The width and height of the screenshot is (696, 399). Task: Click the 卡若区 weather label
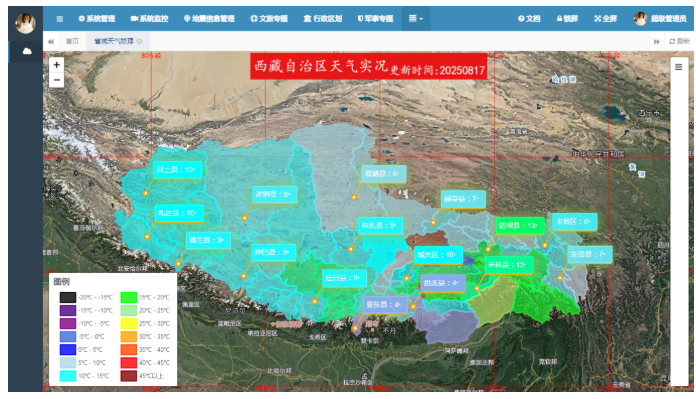574,221
